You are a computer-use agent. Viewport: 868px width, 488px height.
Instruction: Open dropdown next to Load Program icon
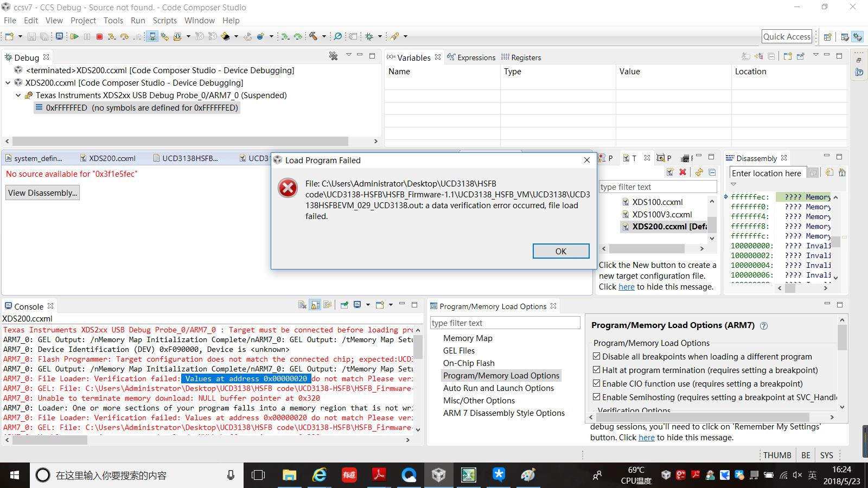(188, 36)
